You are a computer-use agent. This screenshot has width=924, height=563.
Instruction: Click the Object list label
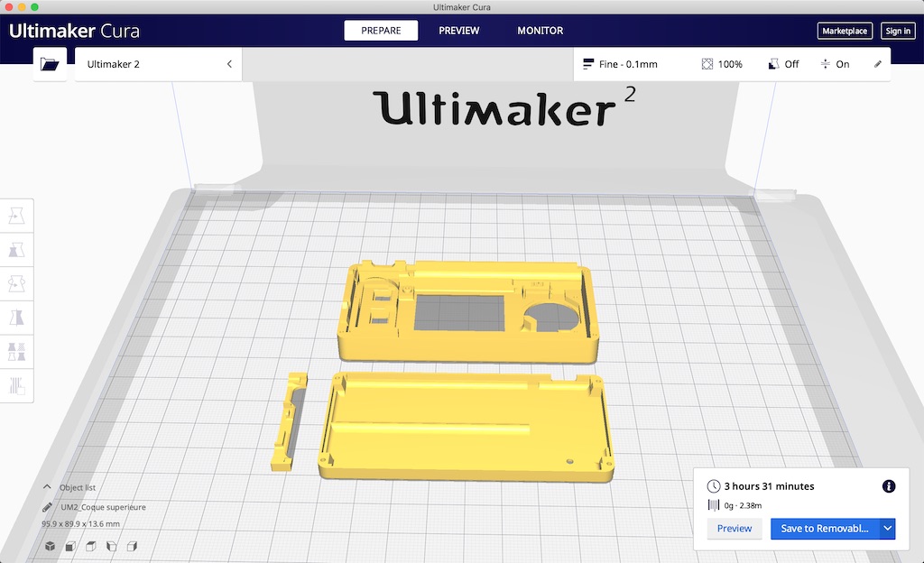(78, 487)
